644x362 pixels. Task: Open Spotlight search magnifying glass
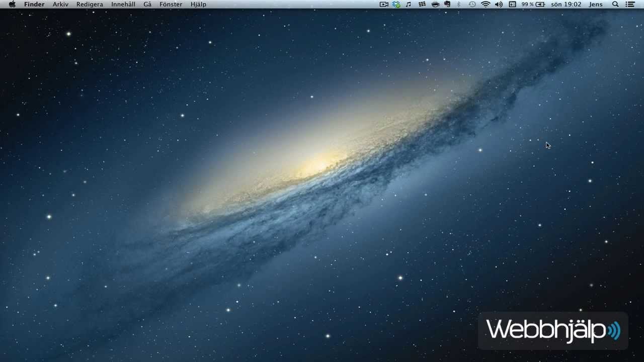[615, 5]
